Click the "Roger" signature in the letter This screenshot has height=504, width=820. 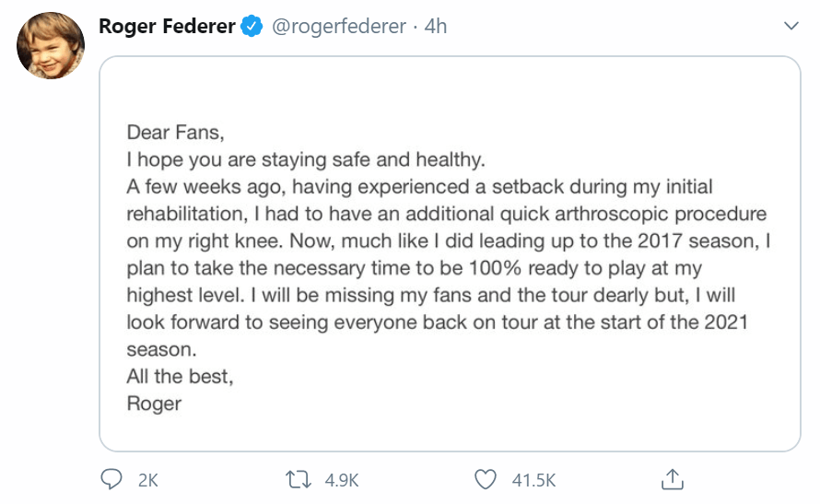coord(154,404)
